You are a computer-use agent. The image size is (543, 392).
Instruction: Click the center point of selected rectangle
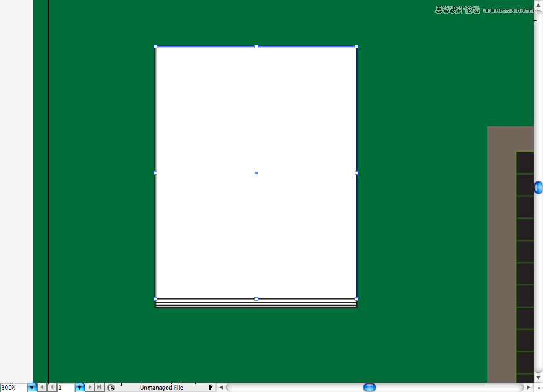[256, 172]
